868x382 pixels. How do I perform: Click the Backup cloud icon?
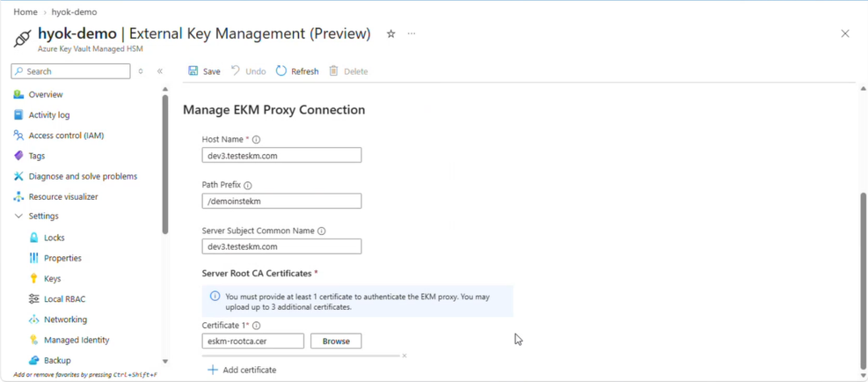pos(33,360)
